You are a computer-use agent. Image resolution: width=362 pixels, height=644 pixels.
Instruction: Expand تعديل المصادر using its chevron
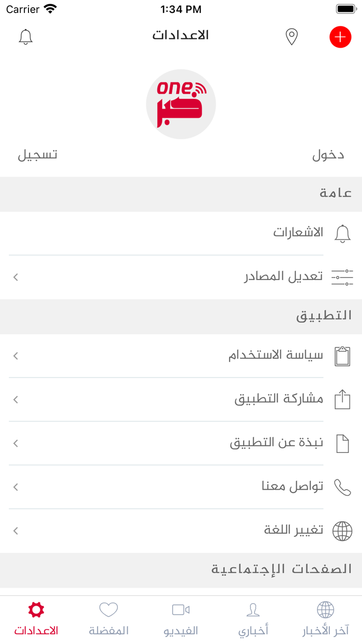pyautogui.click(x=15, y=276)
